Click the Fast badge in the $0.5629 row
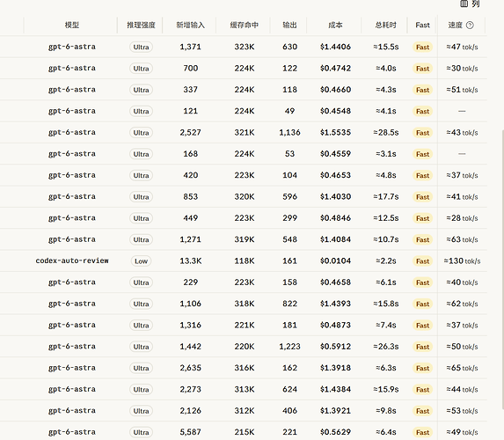 point(422,432)
